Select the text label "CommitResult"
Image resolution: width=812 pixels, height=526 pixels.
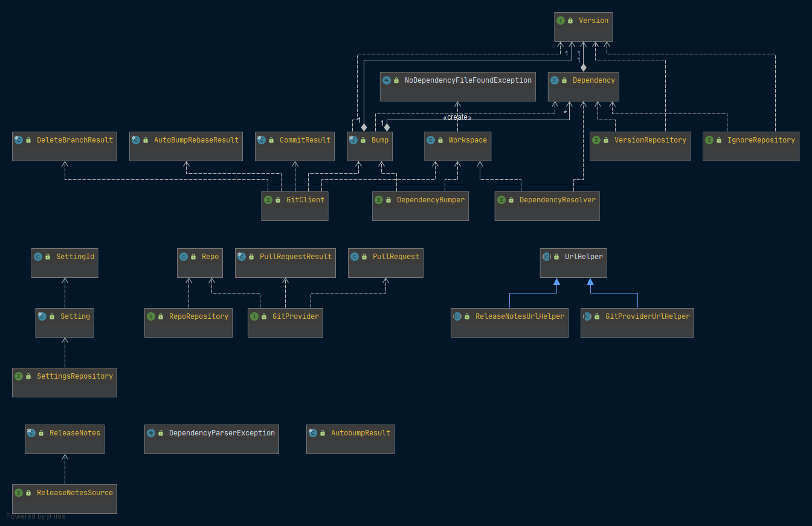click(x=305, y=140)
